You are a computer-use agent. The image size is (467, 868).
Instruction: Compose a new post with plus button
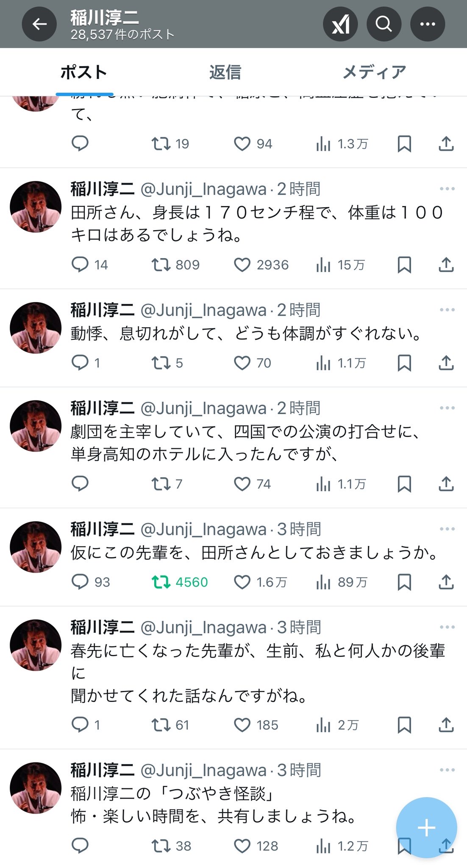click(x=426, y=827)
